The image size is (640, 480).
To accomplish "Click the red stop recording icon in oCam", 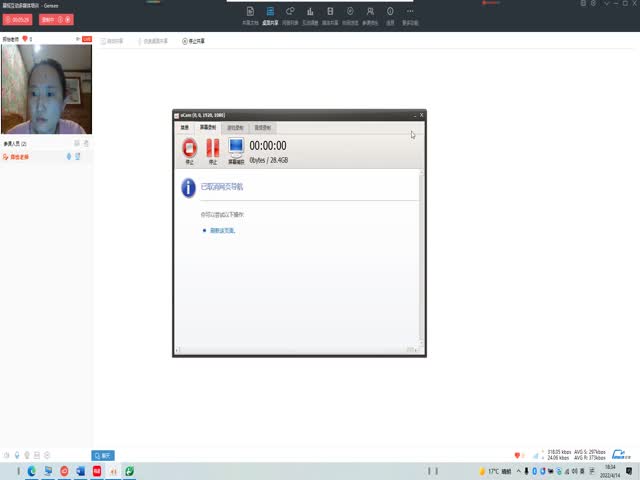I will (189, 149).
